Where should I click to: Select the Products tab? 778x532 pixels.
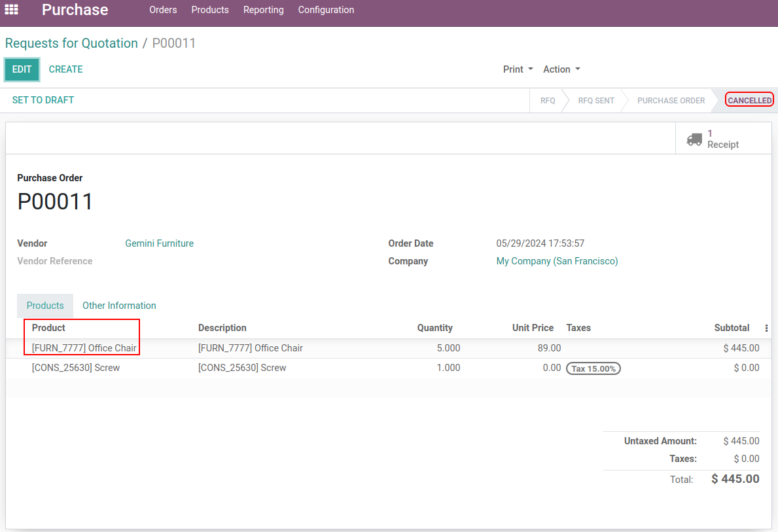point(45,306)
